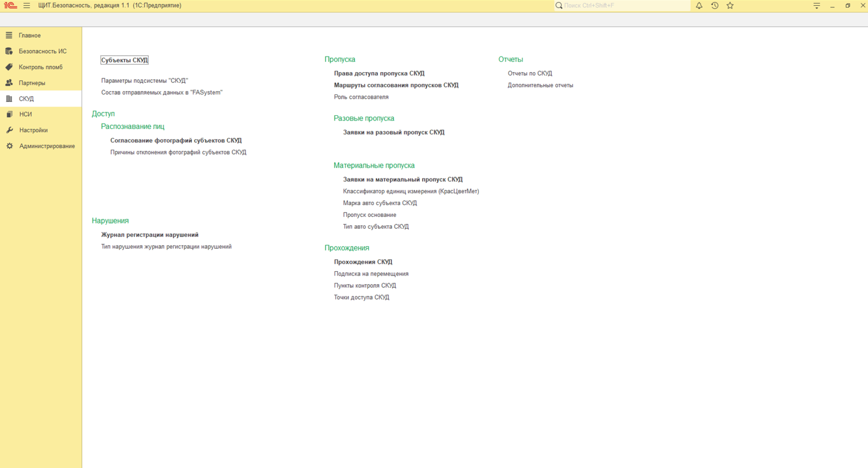This screenshot has height=468, width=868.
Task: Open Роль согласователя
Action: click(x=361, y=97)
